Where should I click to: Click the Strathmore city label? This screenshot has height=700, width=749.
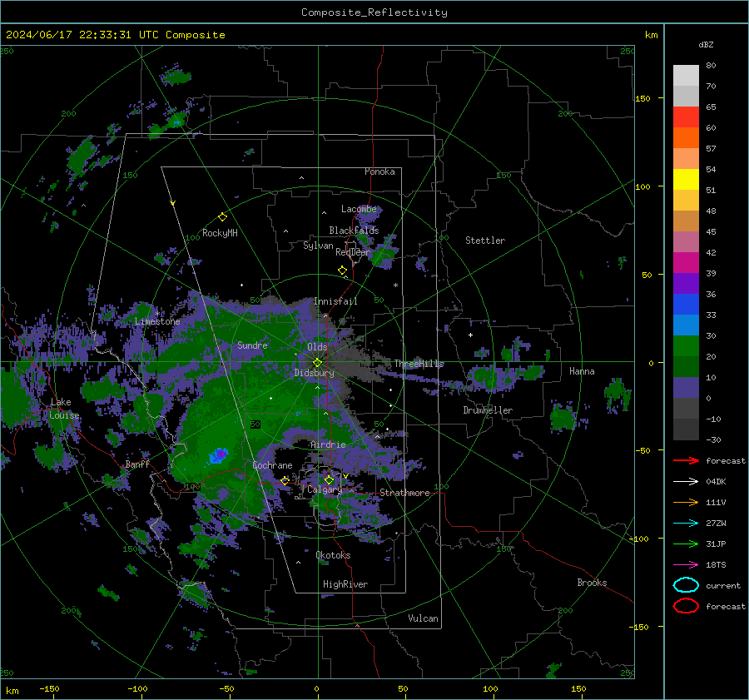(404, 493)
